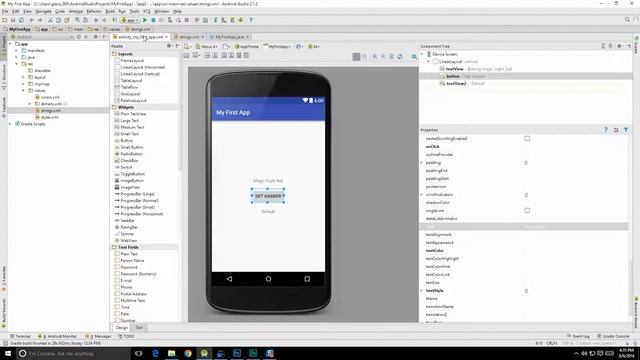Image resolution: width=640 pixels, height=360 pixels.
Task: Click the Windows Start button
Action: [x=8, y=353]
